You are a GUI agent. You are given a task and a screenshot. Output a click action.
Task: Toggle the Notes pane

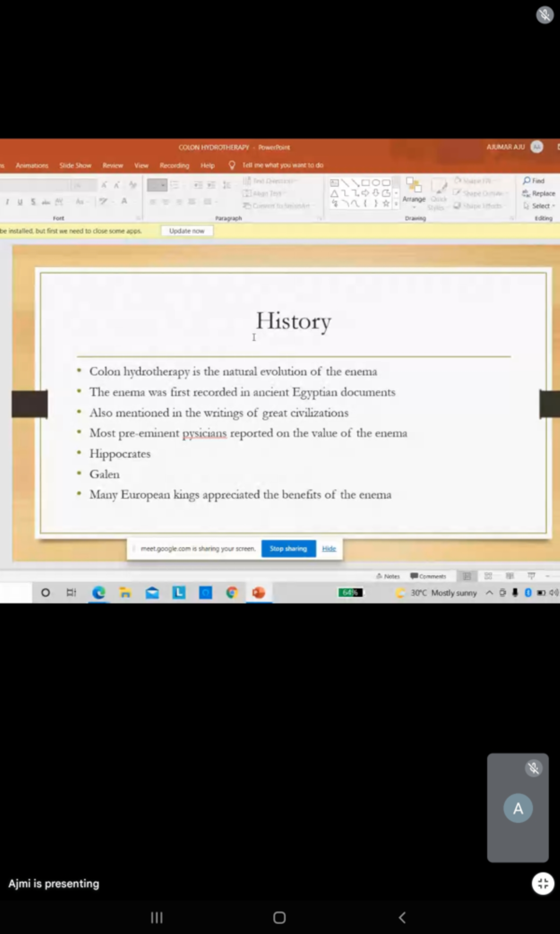point(388,576)
